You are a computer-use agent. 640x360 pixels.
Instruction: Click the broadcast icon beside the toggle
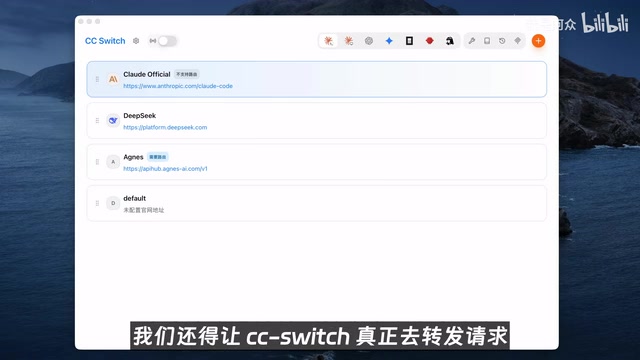[153, 41]
